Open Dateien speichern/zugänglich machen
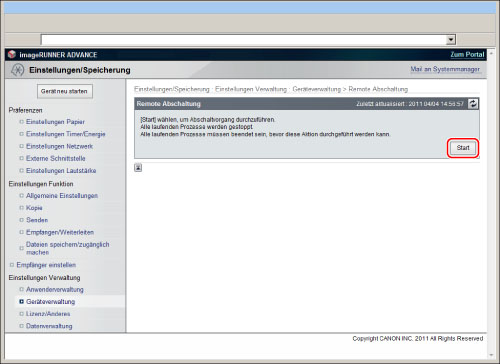Screen dimensions: 500x364 pyautogui.click(x=68, y=248)
